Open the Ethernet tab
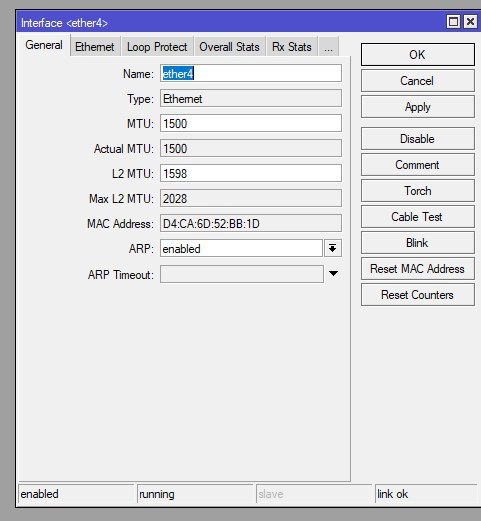 point(95,47)
